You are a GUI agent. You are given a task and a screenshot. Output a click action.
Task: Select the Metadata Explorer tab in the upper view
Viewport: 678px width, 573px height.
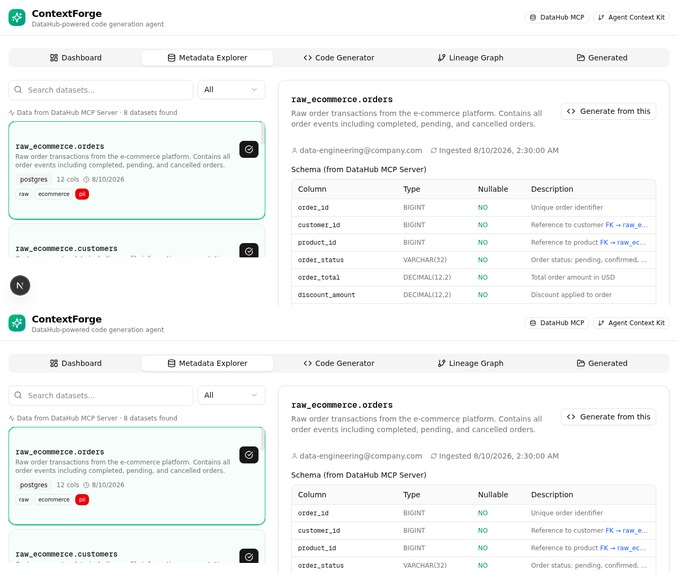pyautogui.click(x=208, y=58)
